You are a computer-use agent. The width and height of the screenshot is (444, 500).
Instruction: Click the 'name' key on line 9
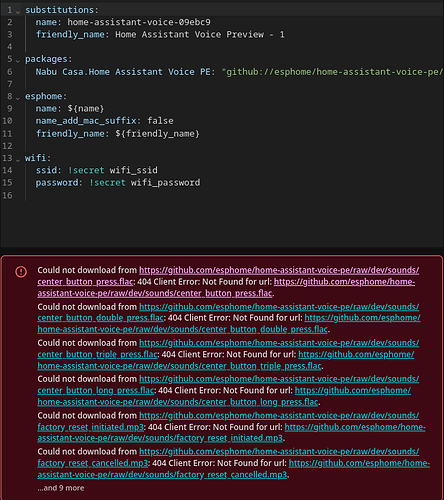point(46,109)
